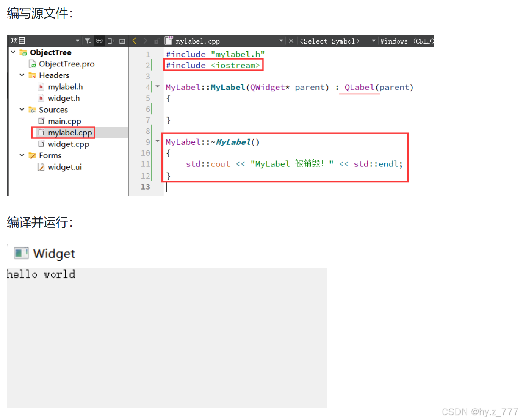
Task: Click the "MyLabel 被销毁!" string literal
Action: (x=292, y=164)
